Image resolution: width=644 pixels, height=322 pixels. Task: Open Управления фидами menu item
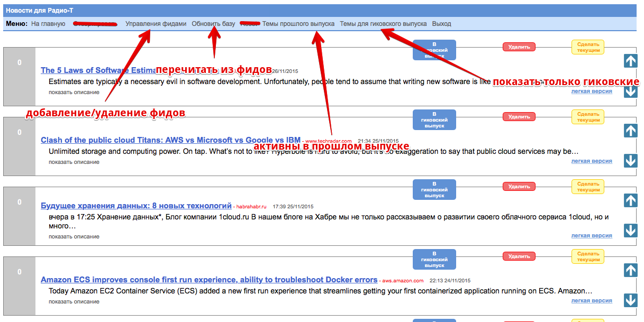156,24
